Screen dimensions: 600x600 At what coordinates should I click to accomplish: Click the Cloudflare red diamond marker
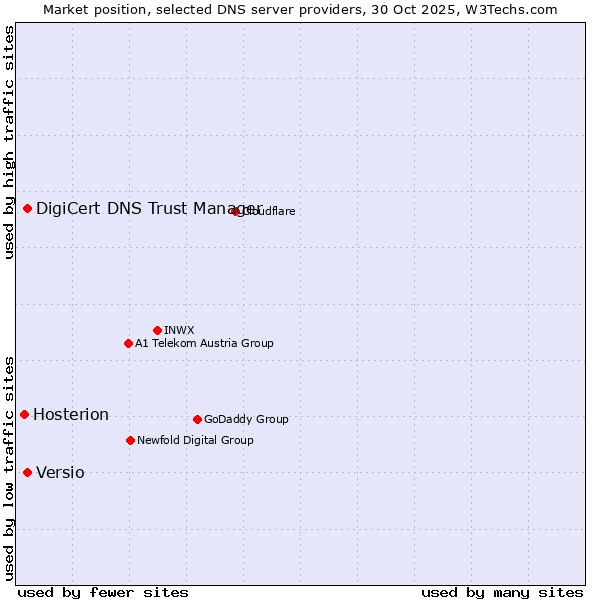[x=236, y=211]
